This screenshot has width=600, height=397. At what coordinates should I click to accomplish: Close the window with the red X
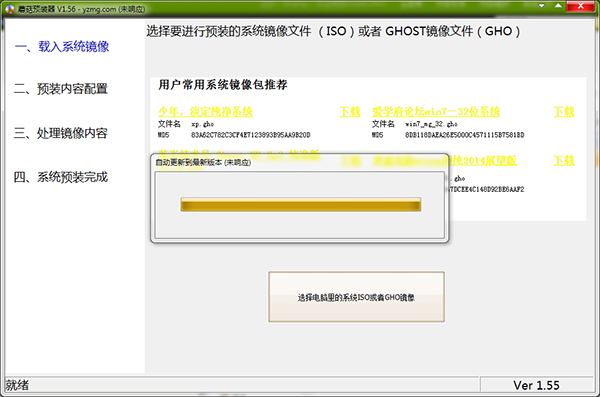[580, 6]
